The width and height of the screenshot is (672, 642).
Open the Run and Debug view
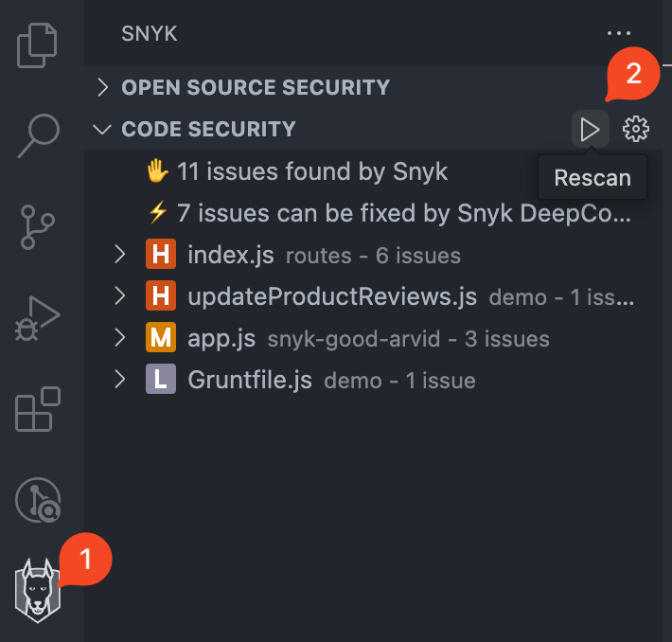point(39,317)
